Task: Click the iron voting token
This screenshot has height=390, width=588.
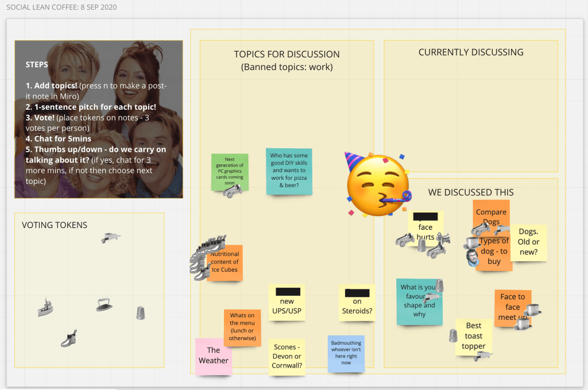Action: (x=104, y=304)
